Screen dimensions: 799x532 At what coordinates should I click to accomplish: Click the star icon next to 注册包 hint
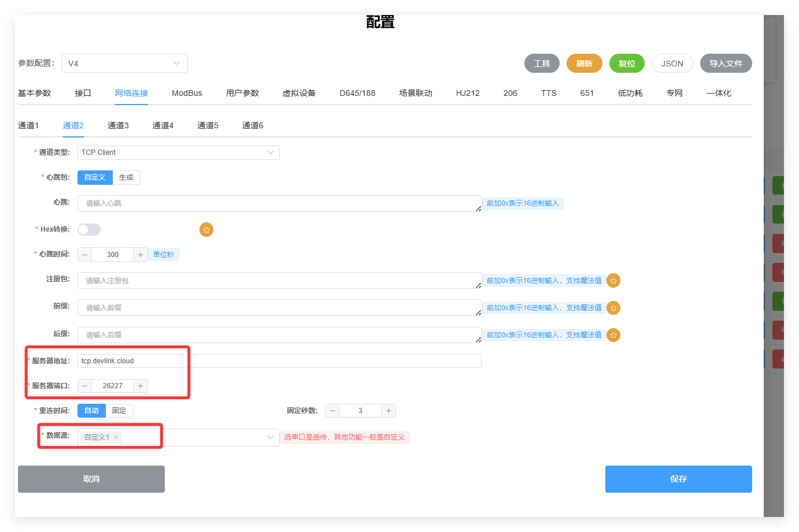pyautogui.click(x=613, y=281)
